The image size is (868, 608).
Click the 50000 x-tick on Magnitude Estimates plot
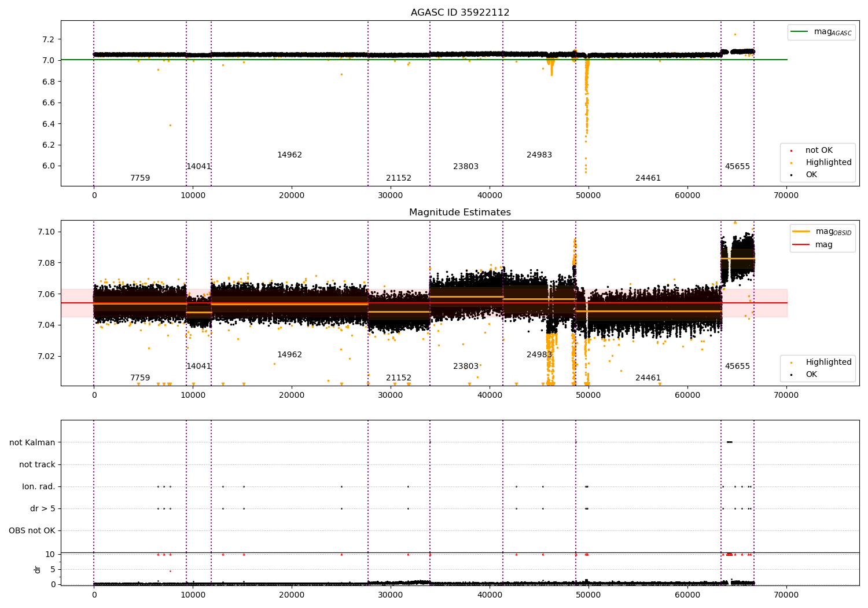click(589, 395)
